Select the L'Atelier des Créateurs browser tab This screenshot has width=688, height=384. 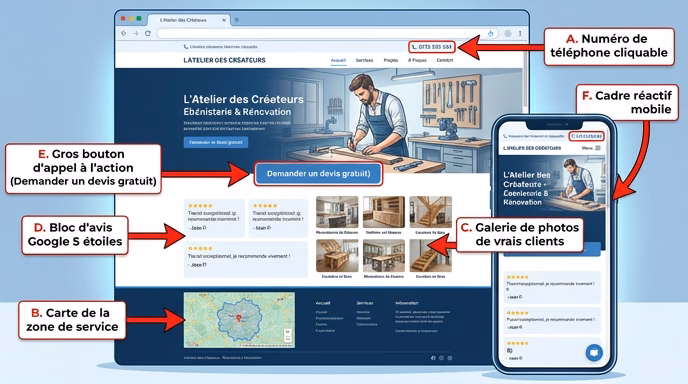coord(188,20)
